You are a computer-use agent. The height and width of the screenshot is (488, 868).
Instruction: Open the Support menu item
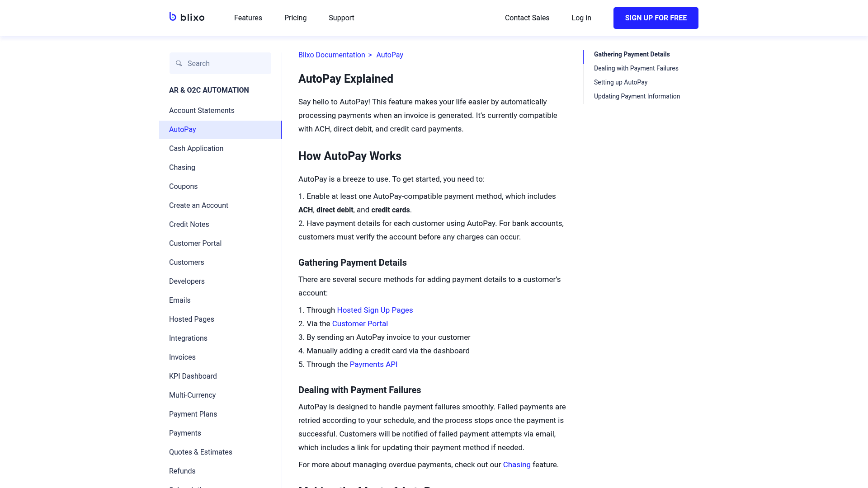[341, 18]
